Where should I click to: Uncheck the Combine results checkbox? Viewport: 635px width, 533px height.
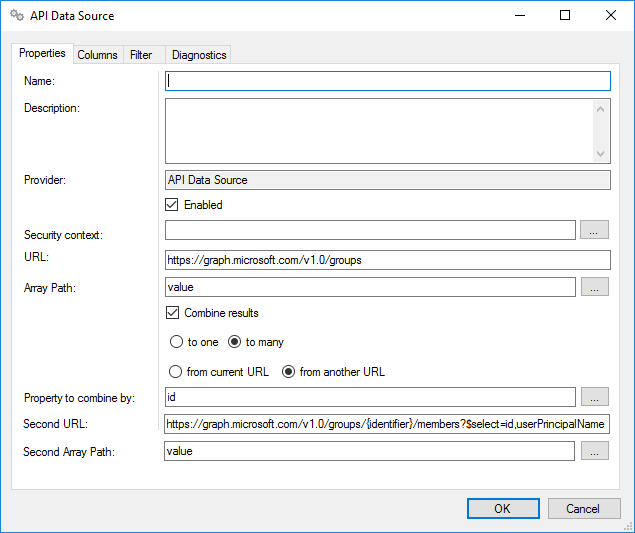pyautogui.click(x=173, y=313)
